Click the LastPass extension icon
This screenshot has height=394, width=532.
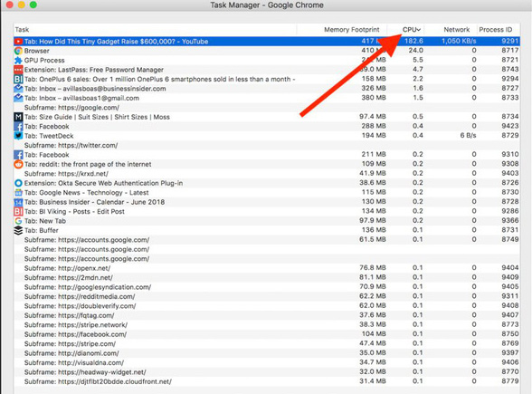point(18,70)
